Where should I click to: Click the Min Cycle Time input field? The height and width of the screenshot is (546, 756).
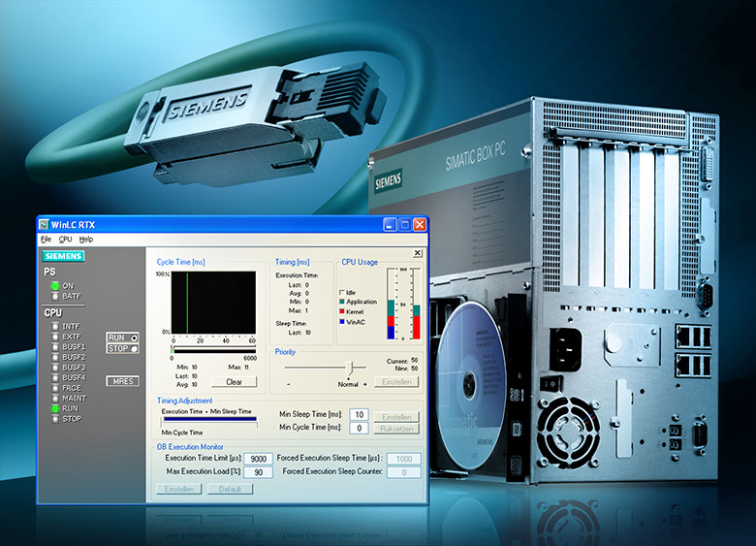(x=358, y=428)
